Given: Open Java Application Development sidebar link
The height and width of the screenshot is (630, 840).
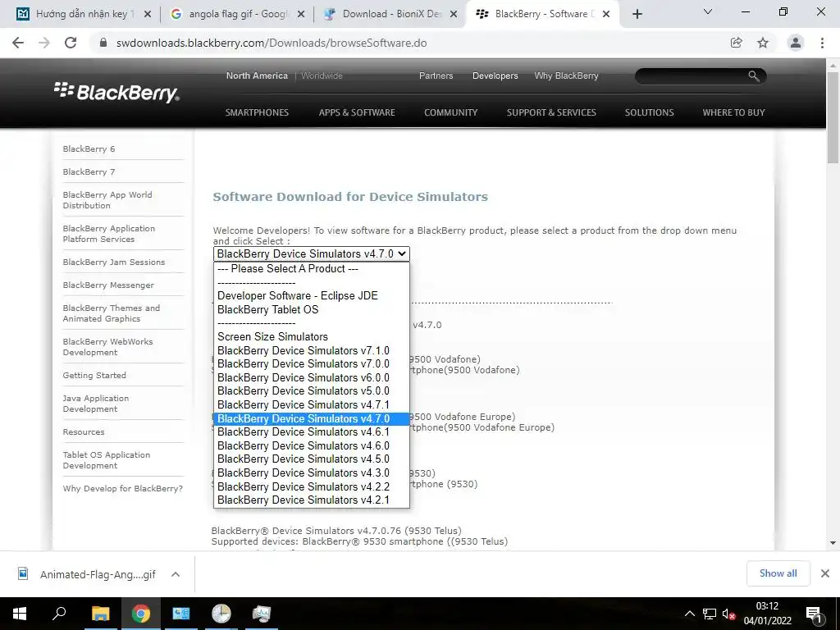Looking at the screenshot, I should point(96,404).
